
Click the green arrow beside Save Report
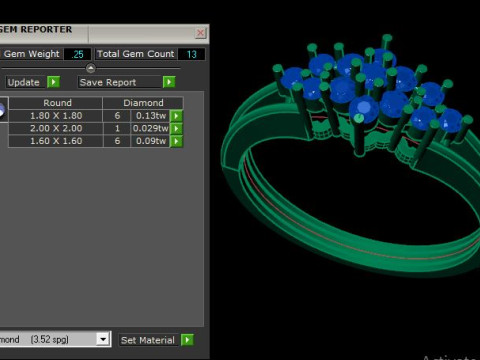(169, 82)
